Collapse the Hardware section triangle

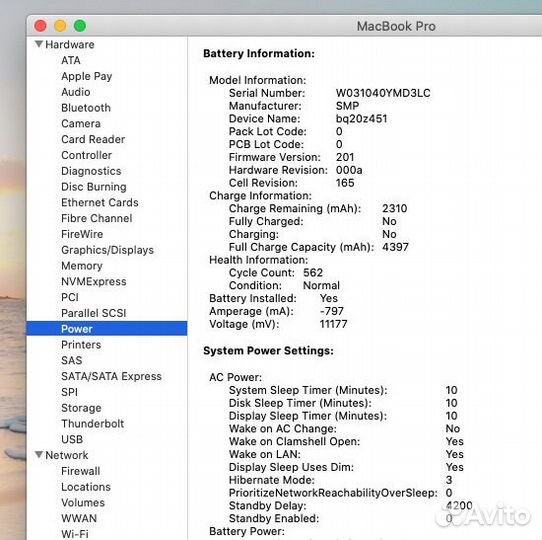coord(39,44)
